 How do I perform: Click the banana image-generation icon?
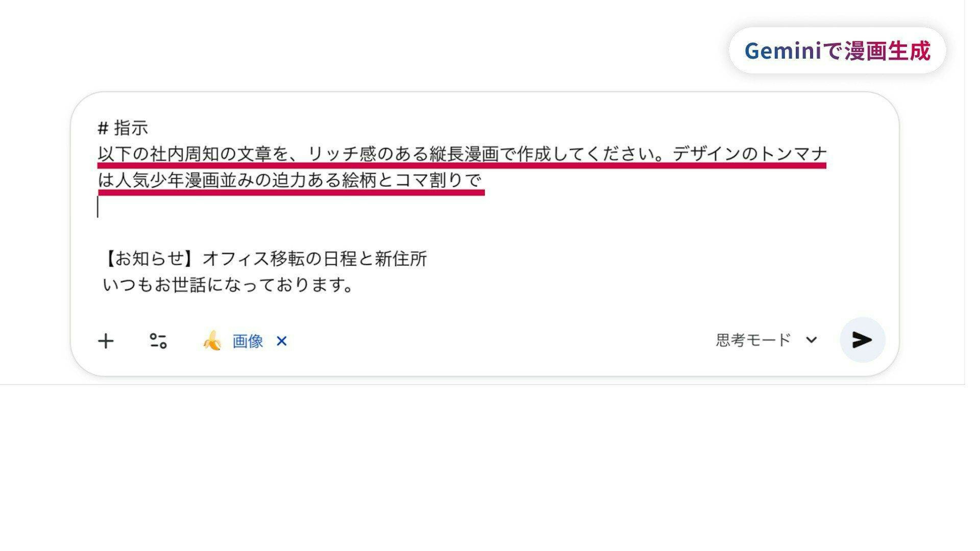tap(212, 340)
